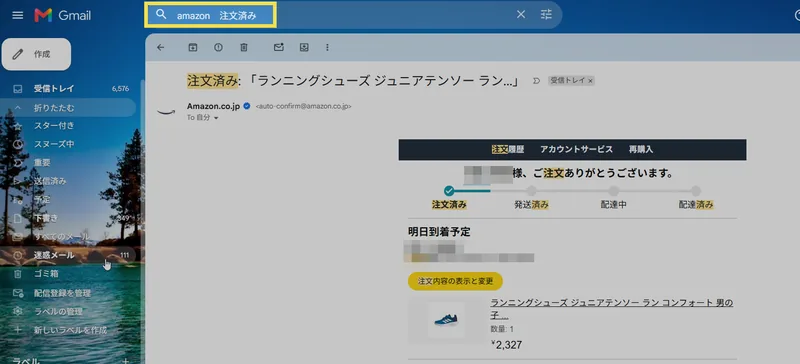
Task: Click the 配達済み progress step dot
Action: pyautogui.click(x=696, y=190)
